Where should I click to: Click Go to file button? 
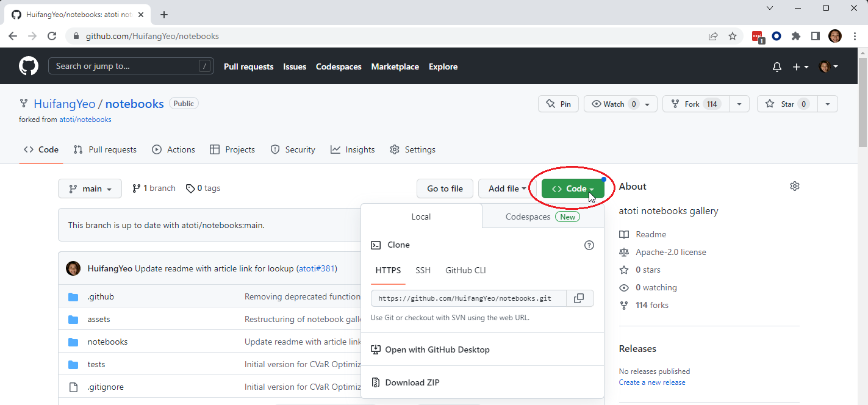(x=445, y=188)
